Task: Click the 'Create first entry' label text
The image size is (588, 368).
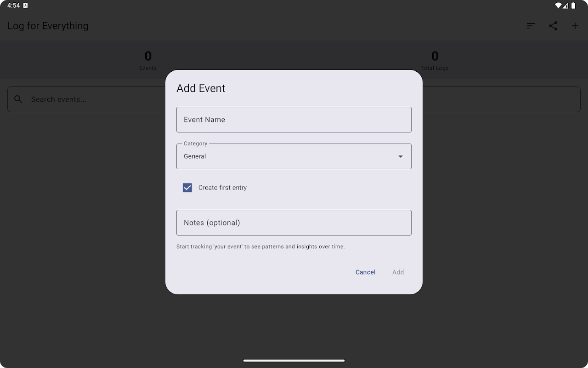Action: click(x=222, y=188)
